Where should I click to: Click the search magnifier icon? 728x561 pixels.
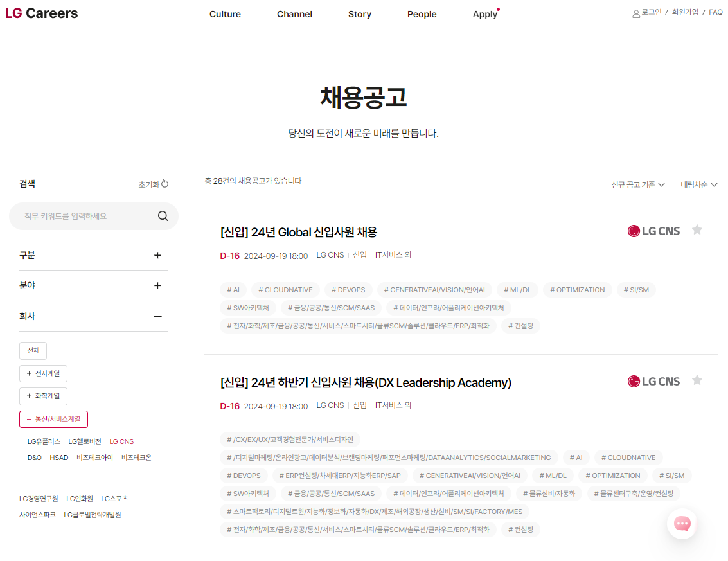click(163, 216)
